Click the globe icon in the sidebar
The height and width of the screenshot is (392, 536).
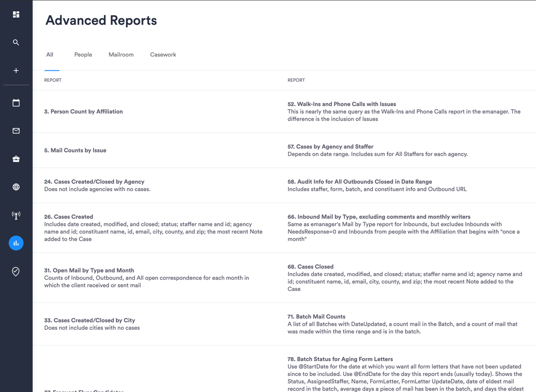point(16,187)
